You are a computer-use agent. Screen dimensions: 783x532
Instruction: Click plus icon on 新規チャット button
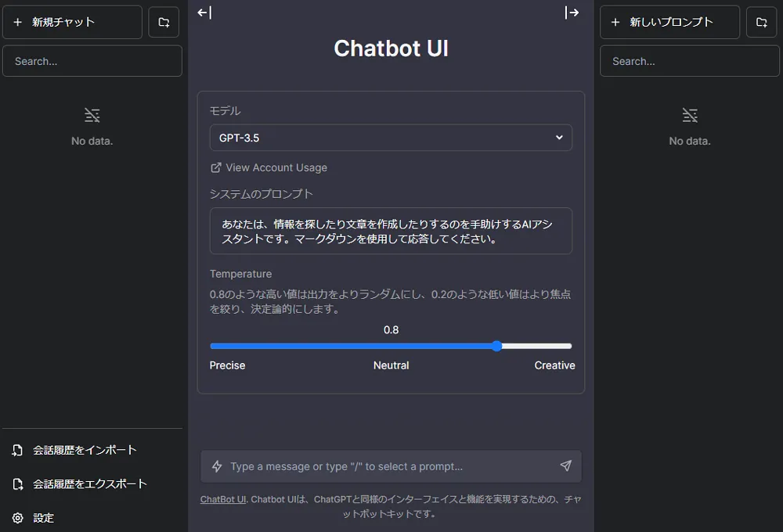17,22
